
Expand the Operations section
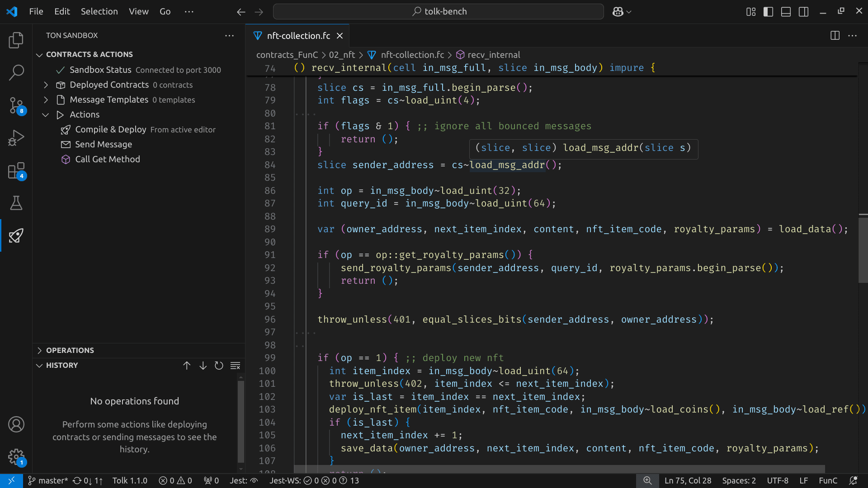(x=39, y=351)
